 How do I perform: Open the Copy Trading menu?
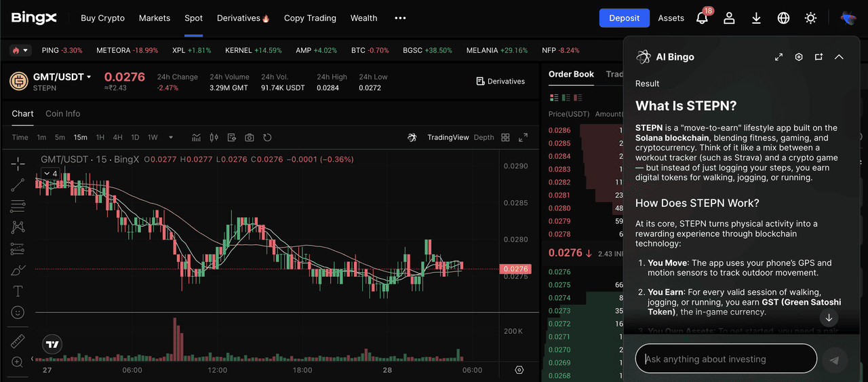point(310,18)
